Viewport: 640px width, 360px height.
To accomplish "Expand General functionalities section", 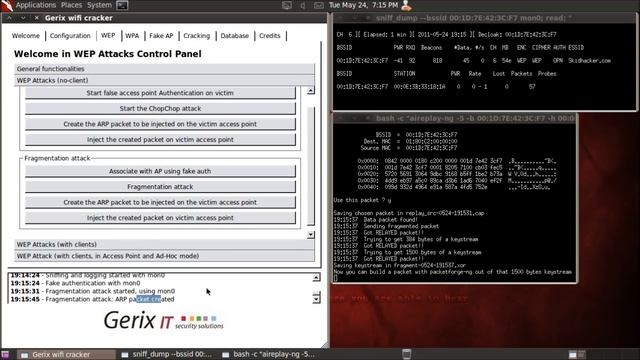I will tap(164, 69).
